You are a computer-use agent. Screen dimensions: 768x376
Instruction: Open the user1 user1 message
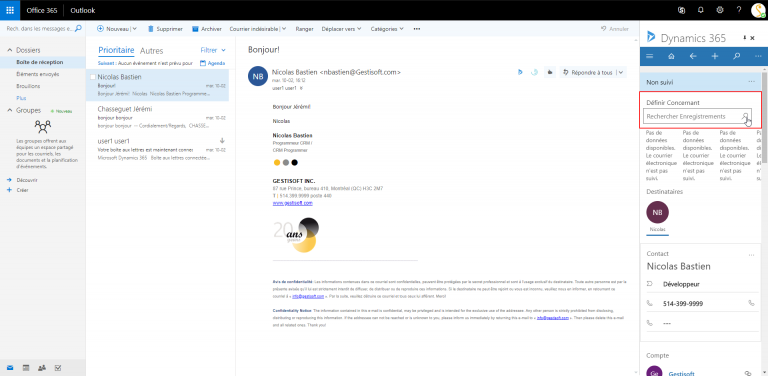pos(157,149)
